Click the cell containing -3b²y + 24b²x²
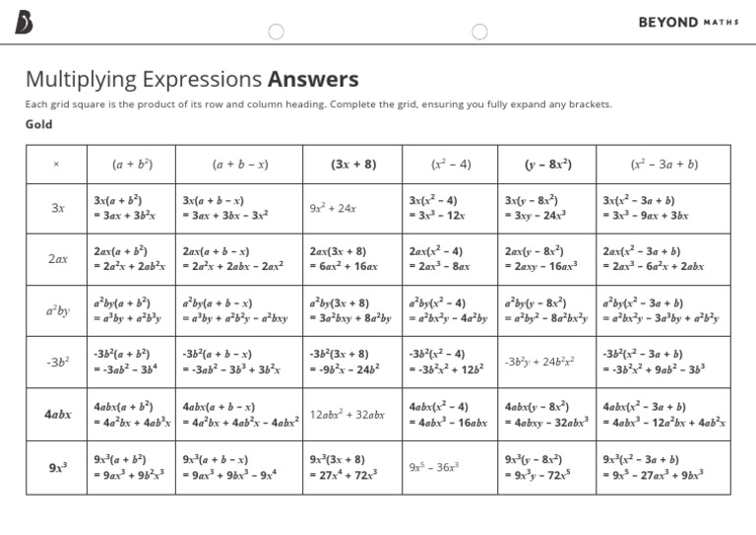The image size is (756, 535). [546, 362]
